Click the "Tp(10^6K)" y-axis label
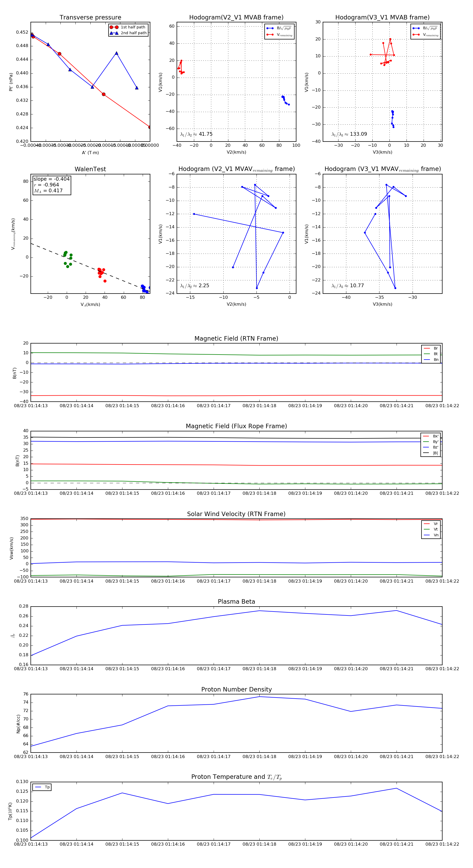This screenshot has width=473, height=868. tap(11, 811)
